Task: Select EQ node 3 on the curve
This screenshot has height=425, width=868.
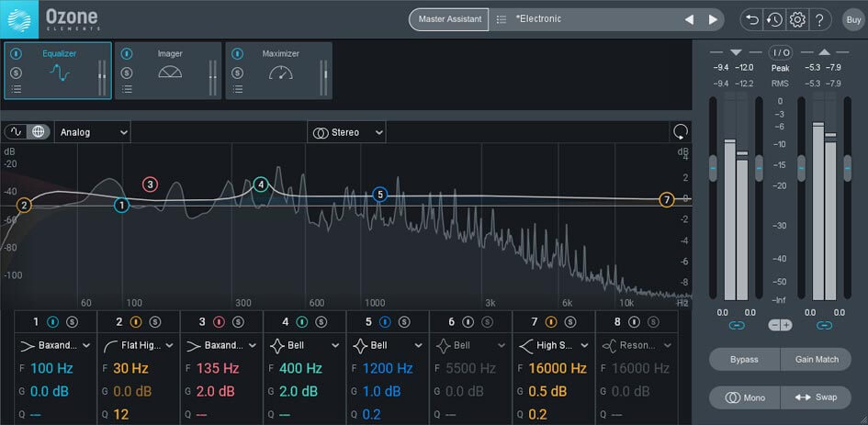Action: (x=150, y=185)
